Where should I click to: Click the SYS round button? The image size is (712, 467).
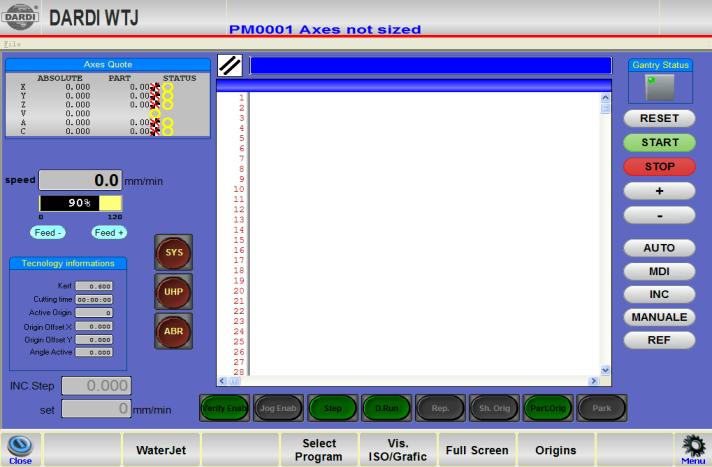(x=173, y=253)
